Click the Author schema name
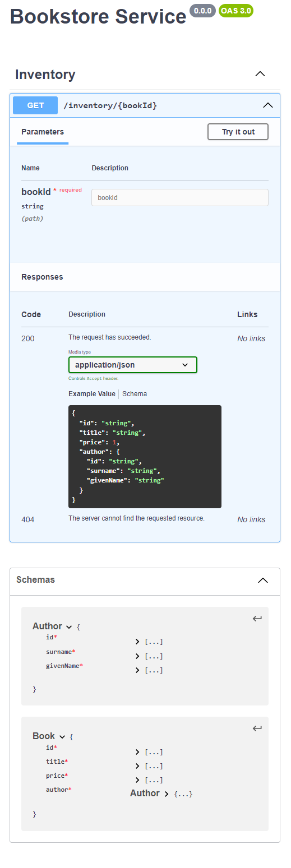The image size is (291, 868). pos(47,626)
